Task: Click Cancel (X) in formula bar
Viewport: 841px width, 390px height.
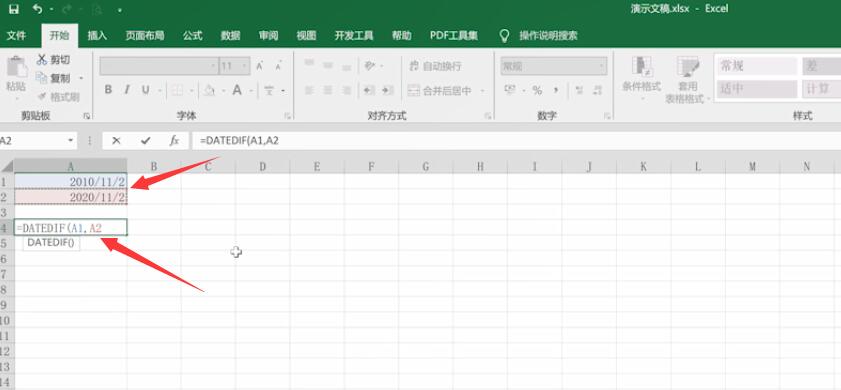Action: point(116,141)
